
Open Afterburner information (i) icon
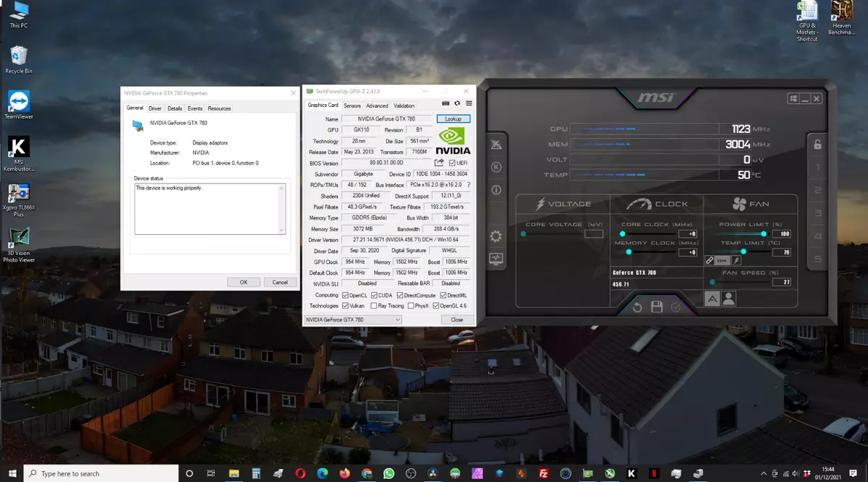[496, 190]
